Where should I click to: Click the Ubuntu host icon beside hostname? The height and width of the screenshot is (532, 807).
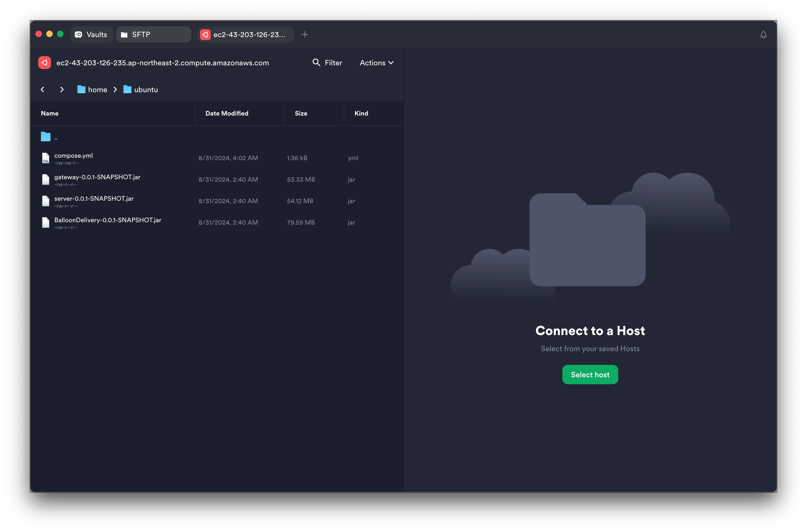(44, 63)
